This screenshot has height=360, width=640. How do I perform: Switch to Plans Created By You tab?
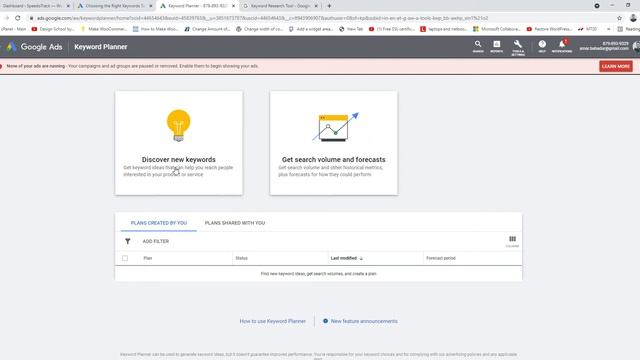[159, 223]
